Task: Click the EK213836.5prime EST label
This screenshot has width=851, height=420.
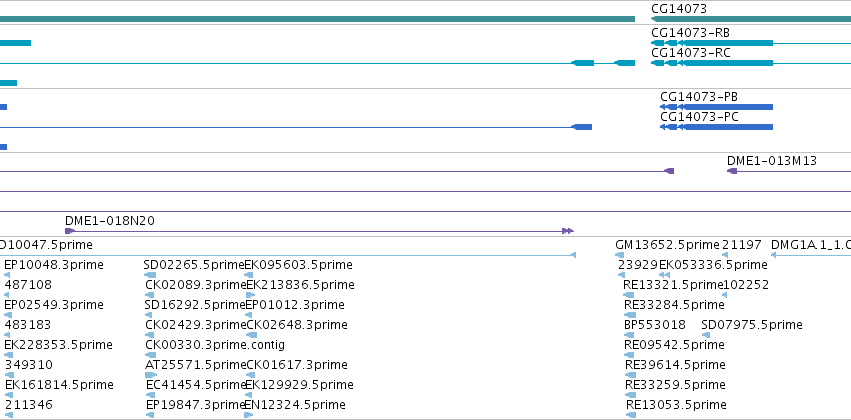Action: click(x=300, y=285)
